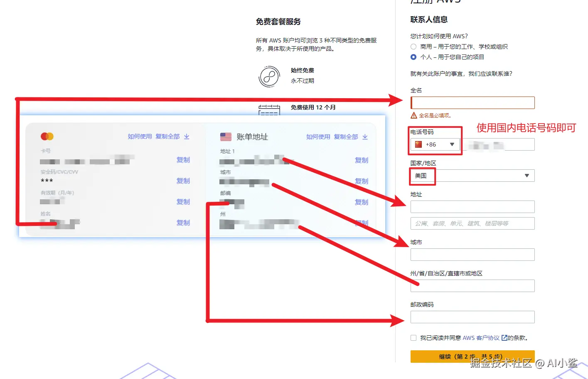
Task: Click the 全名 full name input field
Action: 472,103
